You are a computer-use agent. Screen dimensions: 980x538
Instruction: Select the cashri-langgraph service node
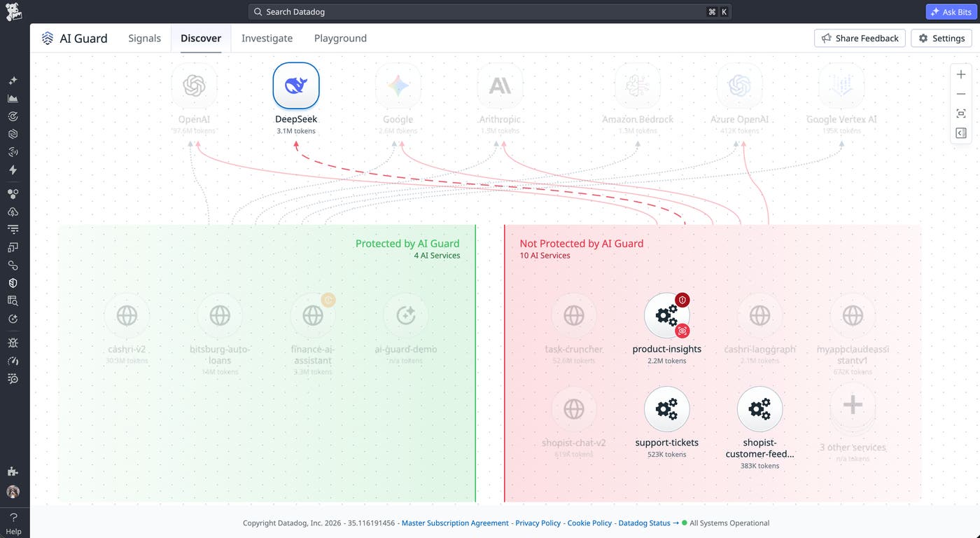[x=759, y=315]
